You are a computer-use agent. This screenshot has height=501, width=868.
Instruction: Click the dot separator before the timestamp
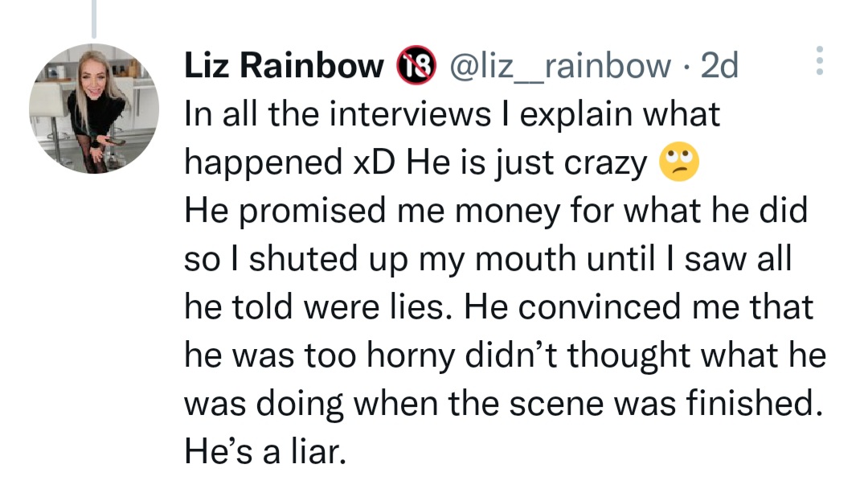tap(688, 66)
